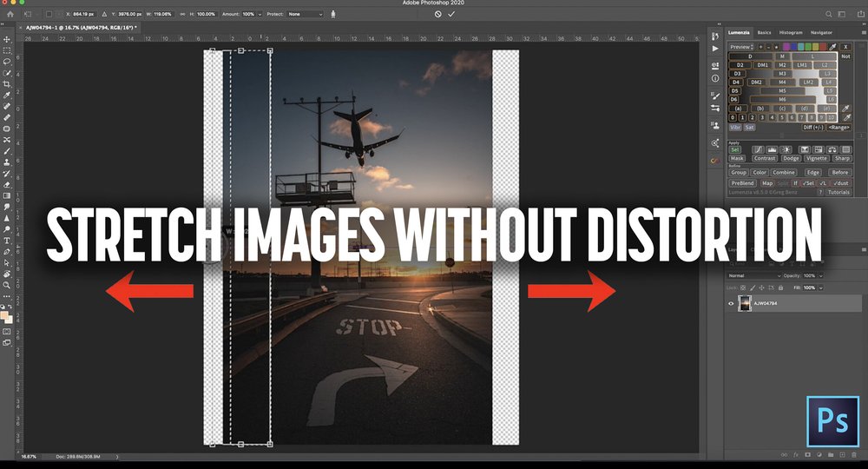Click the Combine button in Lumenzia
The image size is (868, 469).
coord(784,173)
